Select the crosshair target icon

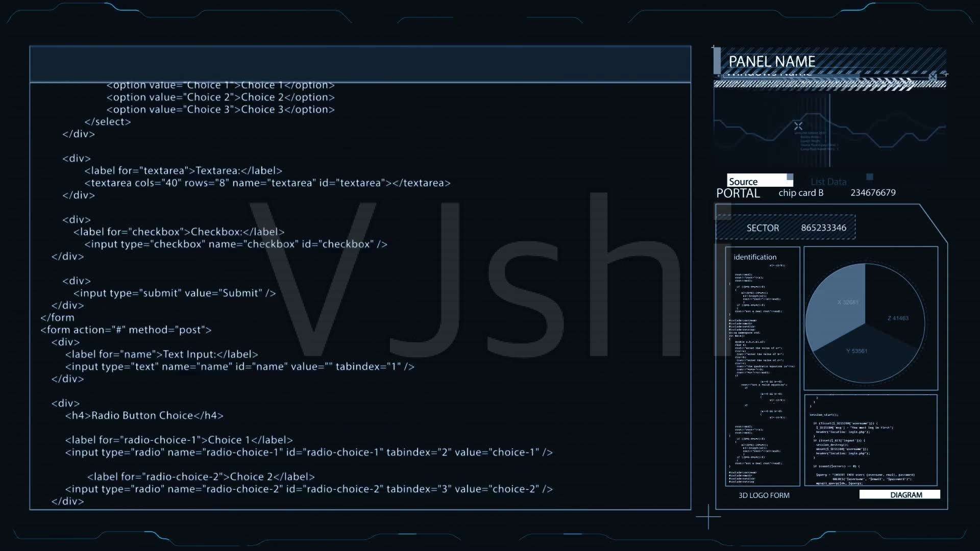pyautogui.click(x=798, y=127)
